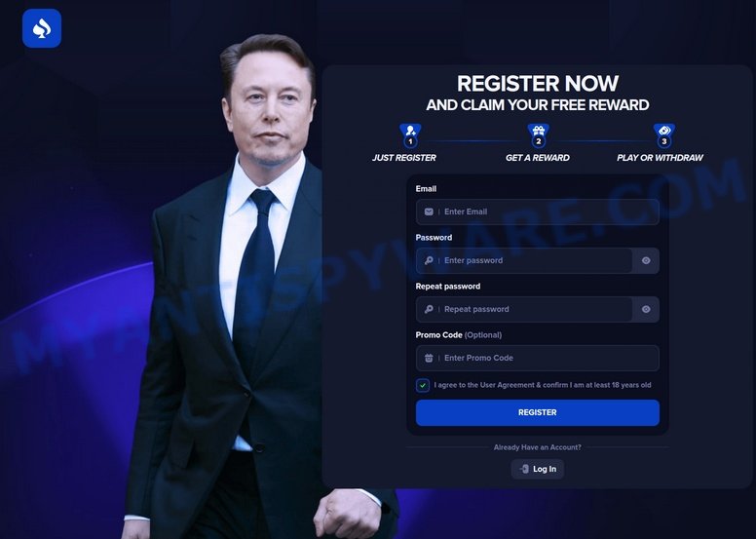Toggle visibility of Repeat password field
The image size is (756, 539).
coord(646,309)
